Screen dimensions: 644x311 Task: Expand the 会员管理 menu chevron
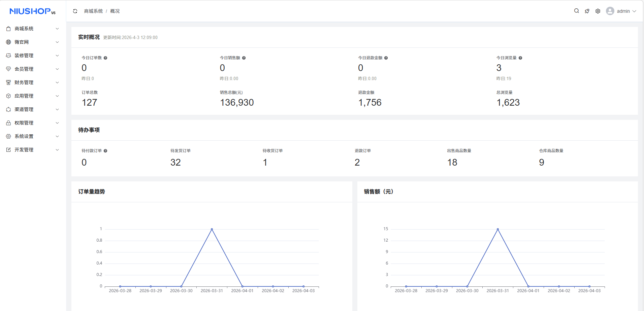coord(57,69)
